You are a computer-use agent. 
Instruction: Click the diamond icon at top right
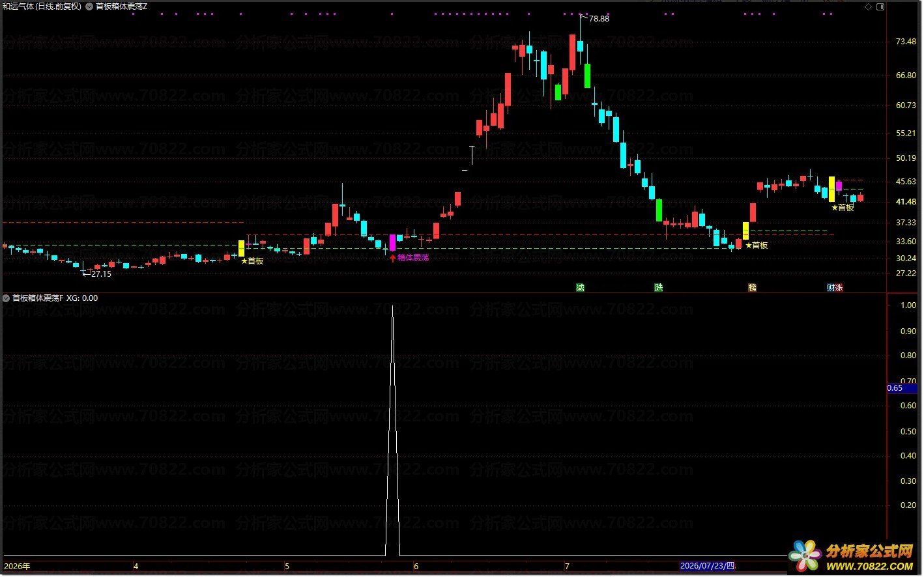pyautogui.click(x=868, y=7)
